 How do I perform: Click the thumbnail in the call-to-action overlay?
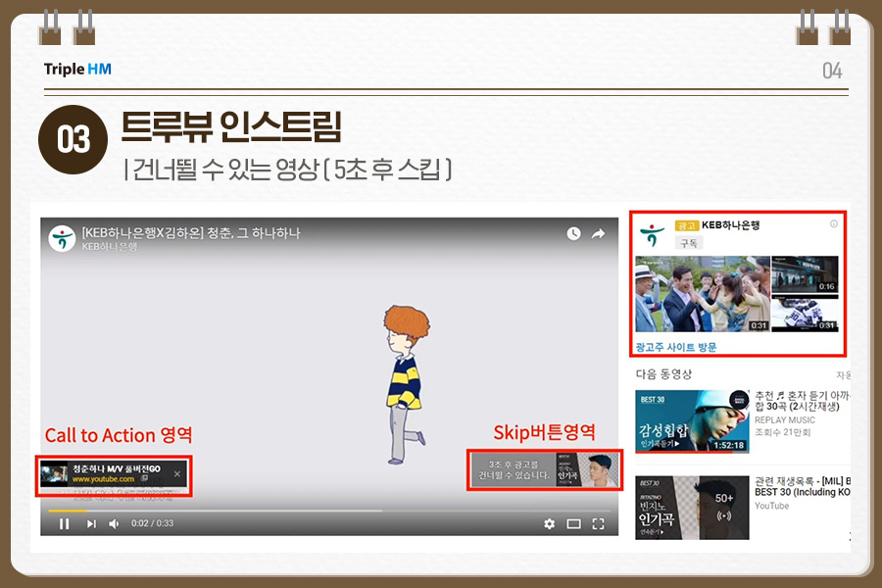55,473
